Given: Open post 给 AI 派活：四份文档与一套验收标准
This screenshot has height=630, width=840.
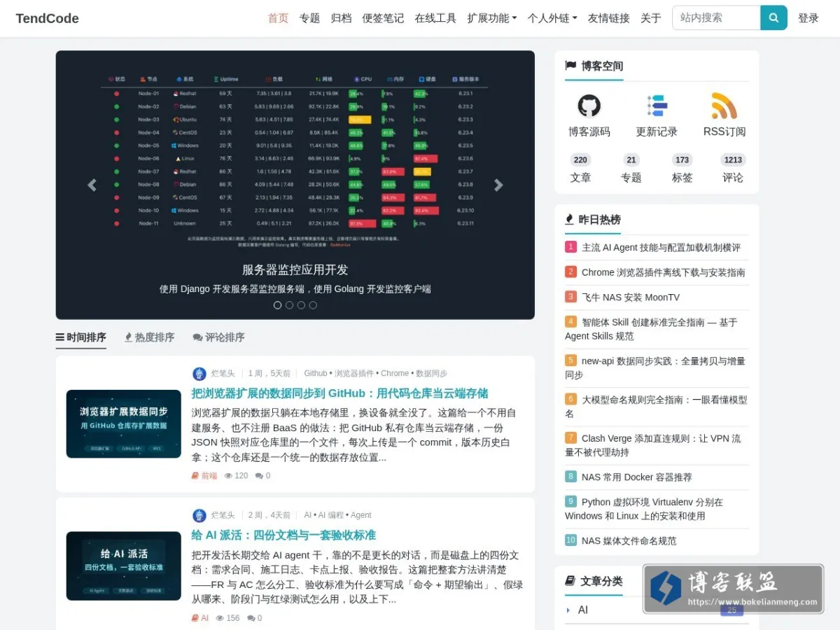Looking at the screenshot, I should tap(283, 535).
